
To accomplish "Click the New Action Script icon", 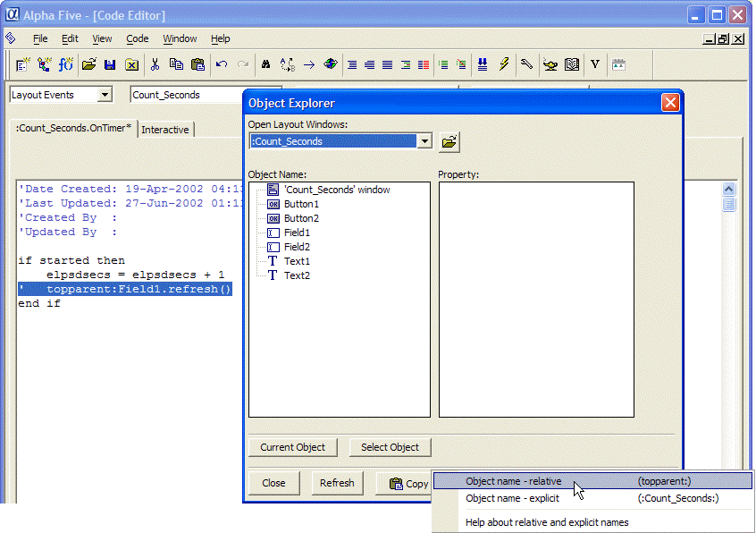I will click(x=44, y=64).
